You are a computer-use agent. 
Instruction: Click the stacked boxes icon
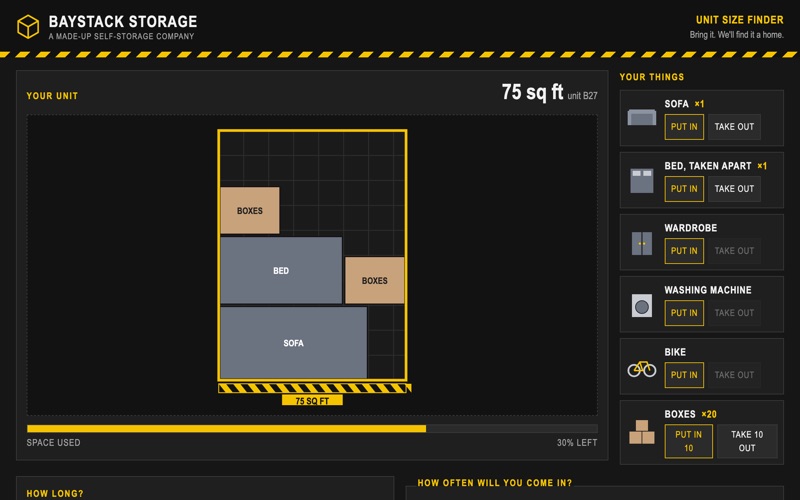tap(641, 432)
